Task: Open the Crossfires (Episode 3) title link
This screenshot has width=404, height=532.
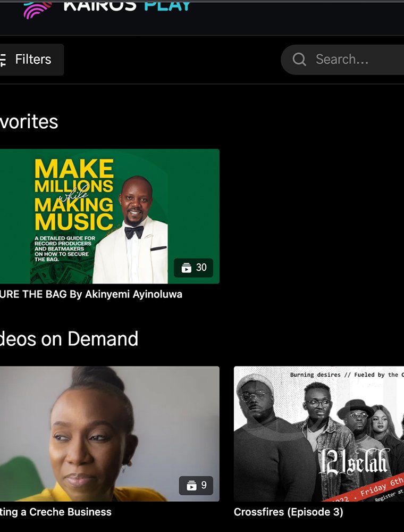Action: point(288,512)
